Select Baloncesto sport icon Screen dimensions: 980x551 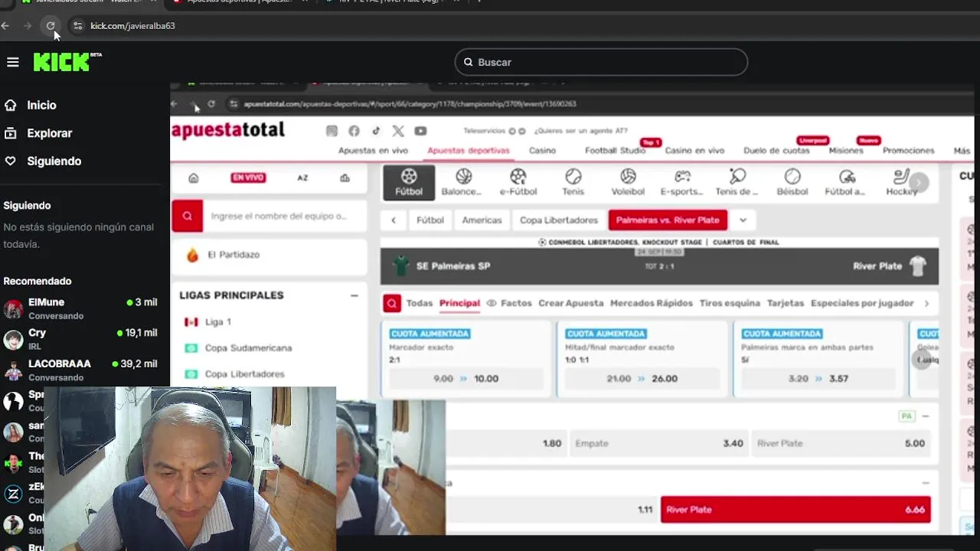pyautogui.click(x=463, y=183)
